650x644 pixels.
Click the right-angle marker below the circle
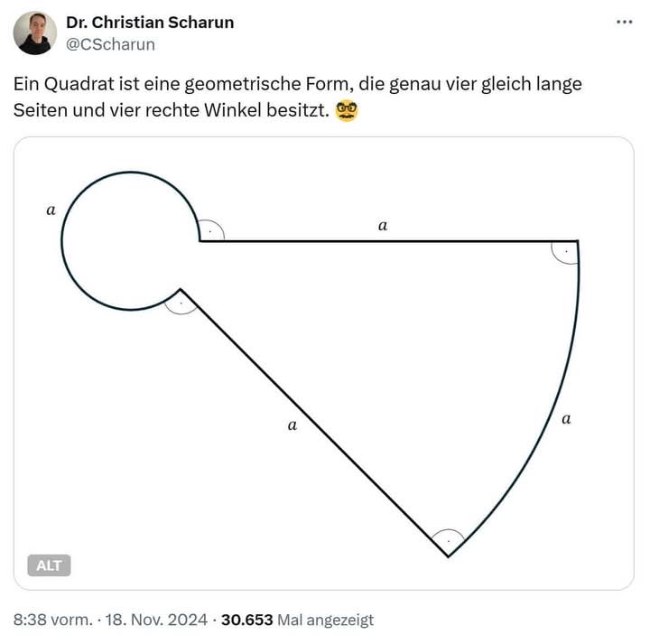(181, 303)
